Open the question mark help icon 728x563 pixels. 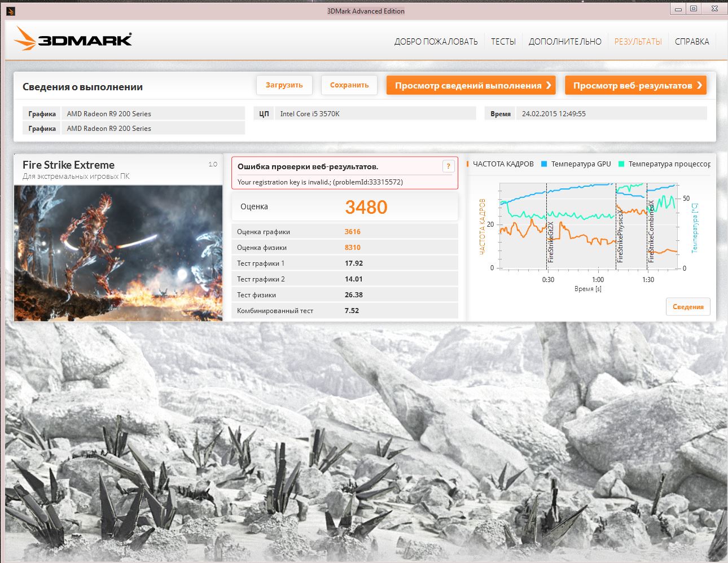click(x=449, y=166)
